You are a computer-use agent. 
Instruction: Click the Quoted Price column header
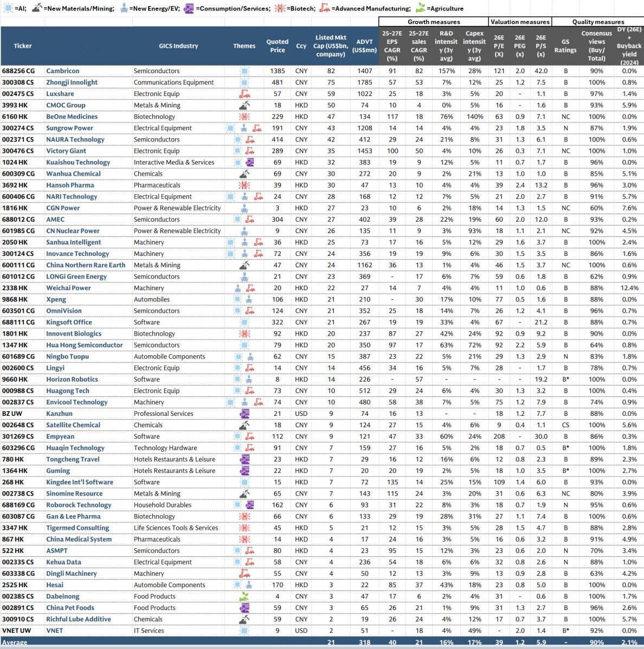278,46
